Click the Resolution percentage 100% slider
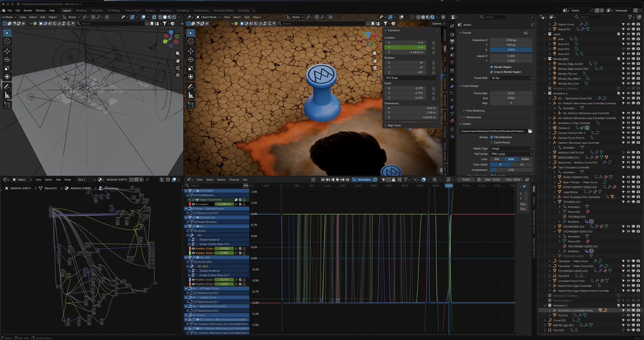Screen dimensions: 644x340 (511, 50)
